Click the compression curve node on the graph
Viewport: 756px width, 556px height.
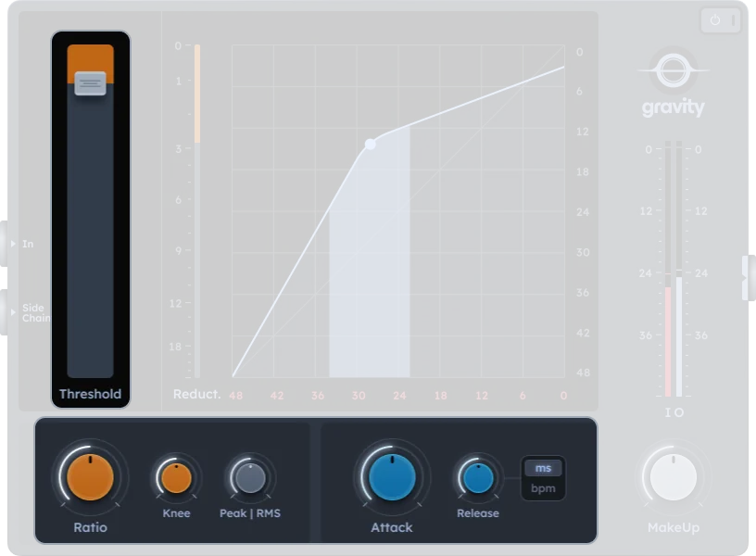tap(370, 145)
